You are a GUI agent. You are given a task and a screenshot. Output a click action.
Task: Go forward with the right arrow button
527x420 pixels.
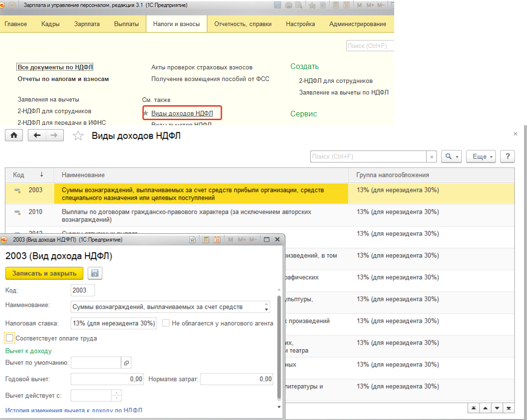pyautogui.click(x=55, y=135)
